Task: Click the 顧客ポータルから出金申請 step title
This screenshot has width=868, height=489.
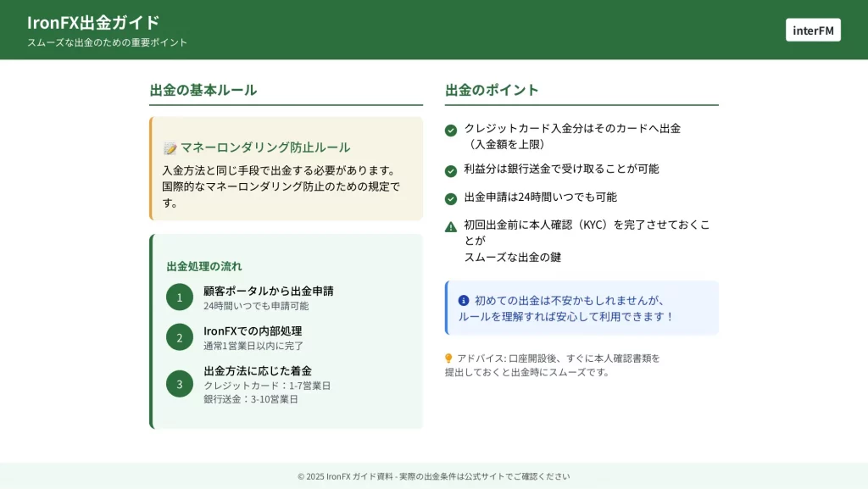Action: tap(268, 291)
